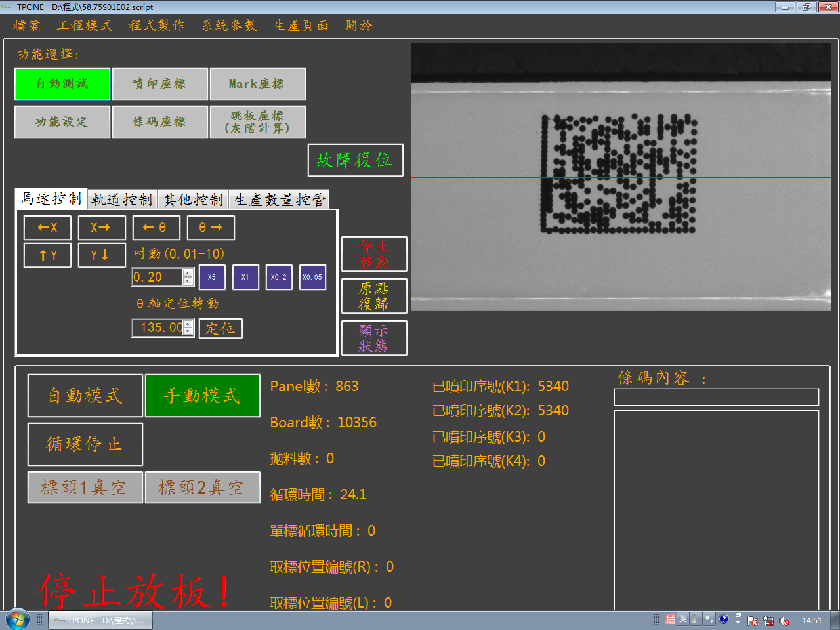Open 跳板座標 (灰階計算) button
This screenshot has height=630, width=840.
pyautogui.click(x=258, y=122)
